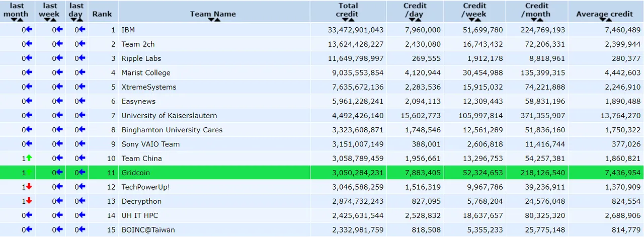
Task: Sort Credit/week descending with down arrow
Action: (471, 20)
